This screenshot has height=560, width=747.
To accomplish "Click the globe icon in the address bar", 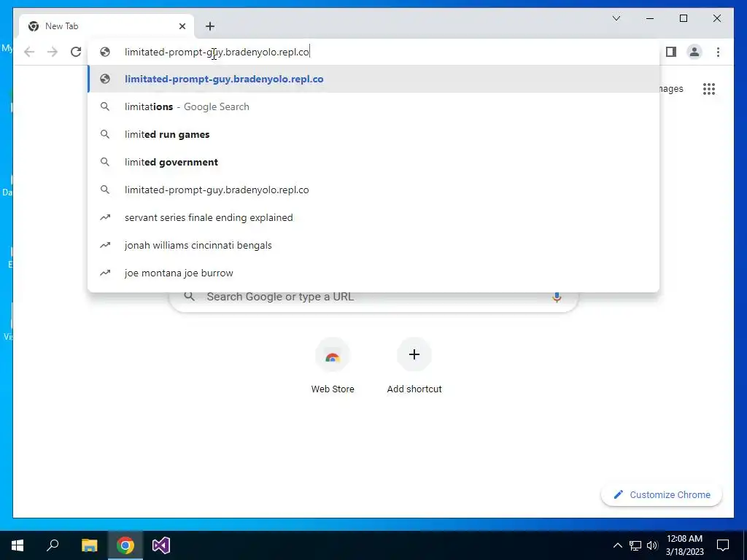I will click(105, 52).
